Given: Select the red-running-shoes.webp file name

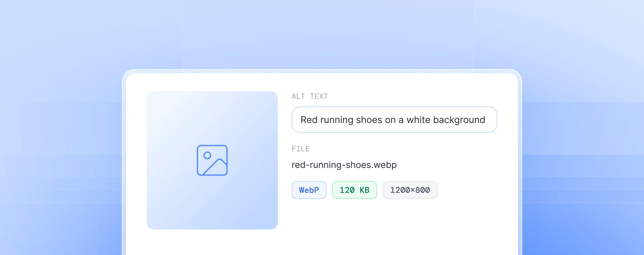Looking at the screenshot, I should point(344,165).
